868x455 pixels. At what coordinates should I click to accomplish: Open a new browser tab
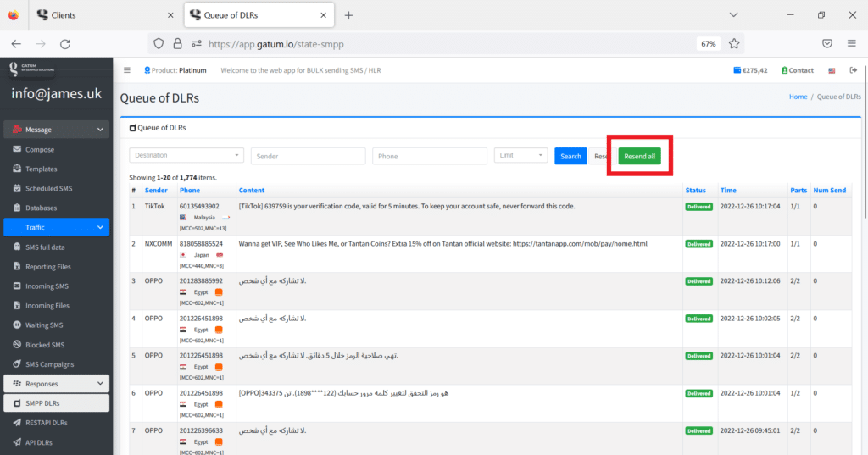[348, 15]
